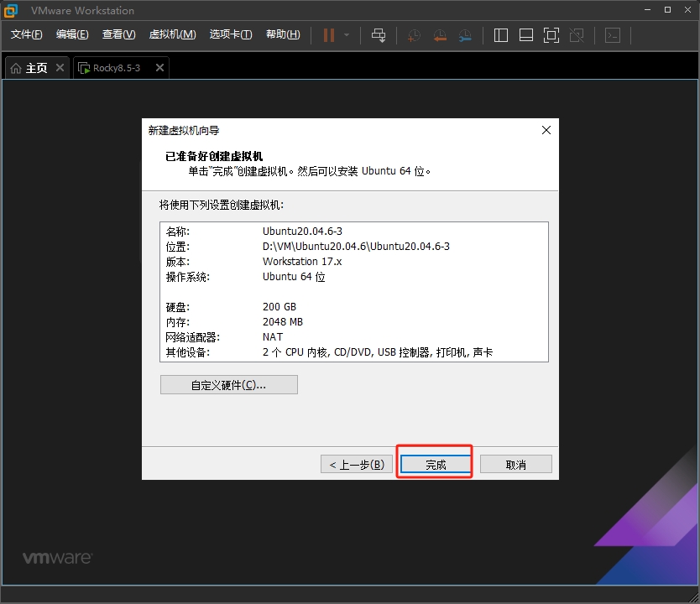Close the 主页 tab

point(60,68)
